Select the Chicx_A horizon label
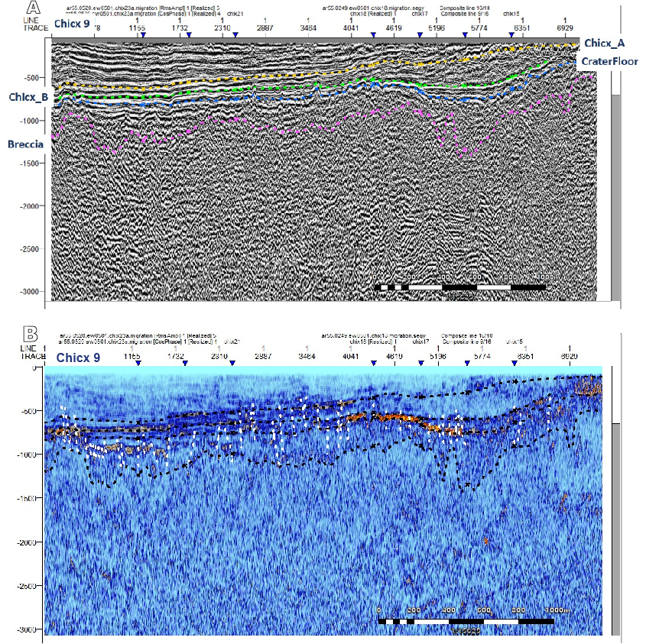This screenshot has width=646, height=644. 604,43
